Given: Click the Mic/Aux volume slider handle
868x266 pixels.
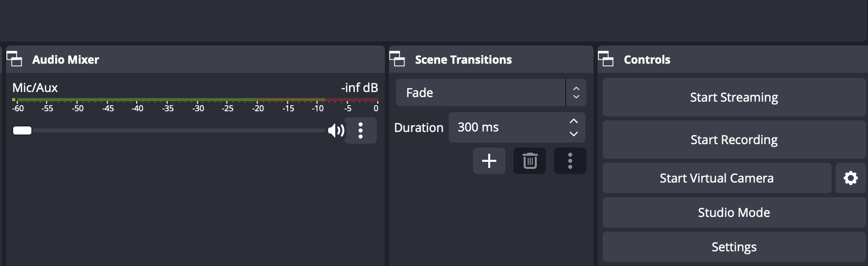Looking at the screenshot, I should tap(22, 130).
